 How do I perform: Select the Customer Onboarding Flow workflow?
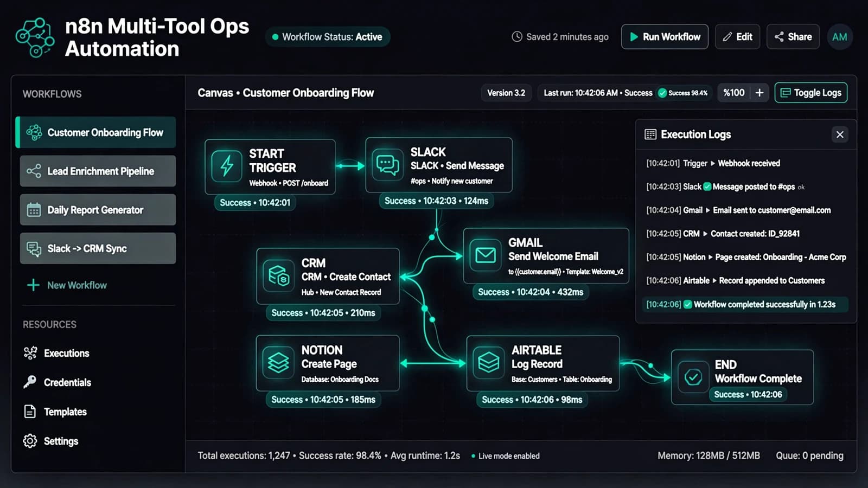coord(95,132)
